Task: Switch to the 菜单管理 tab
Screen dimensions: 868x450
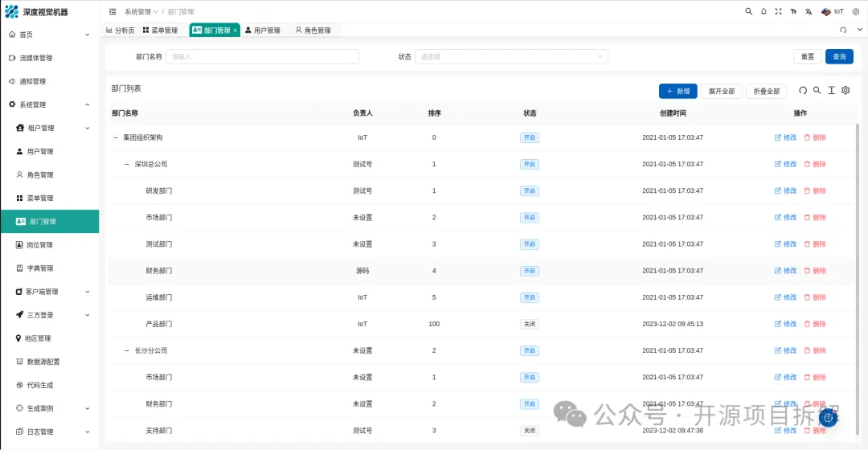Action: pyautogui.click(x=161, y=31)
